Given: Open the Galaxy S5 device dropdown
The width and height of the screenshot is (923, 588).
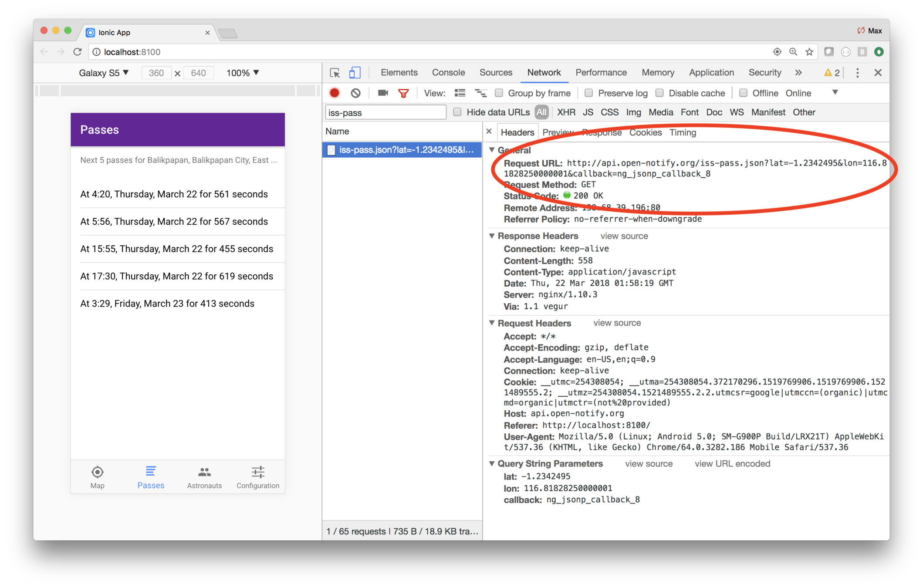Looking at the screenshot, I should 104,73.
